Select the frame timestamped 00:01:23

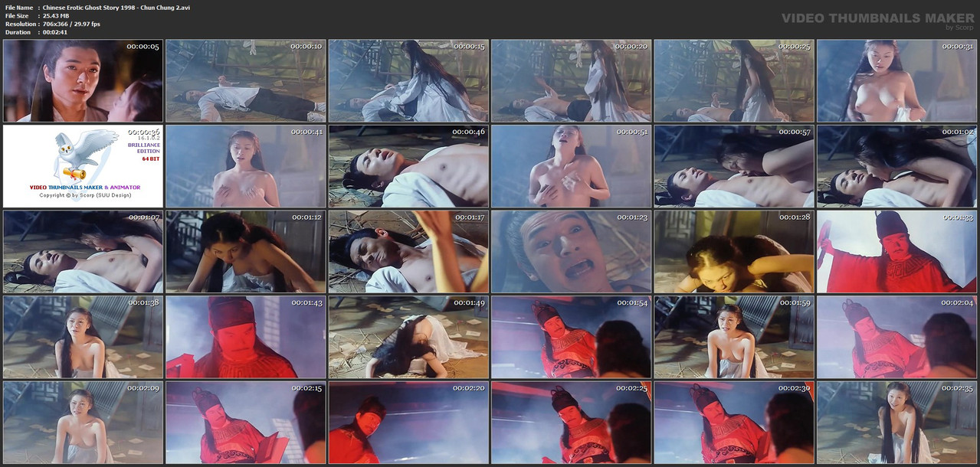pyautogui.click(x=571, y=253)
